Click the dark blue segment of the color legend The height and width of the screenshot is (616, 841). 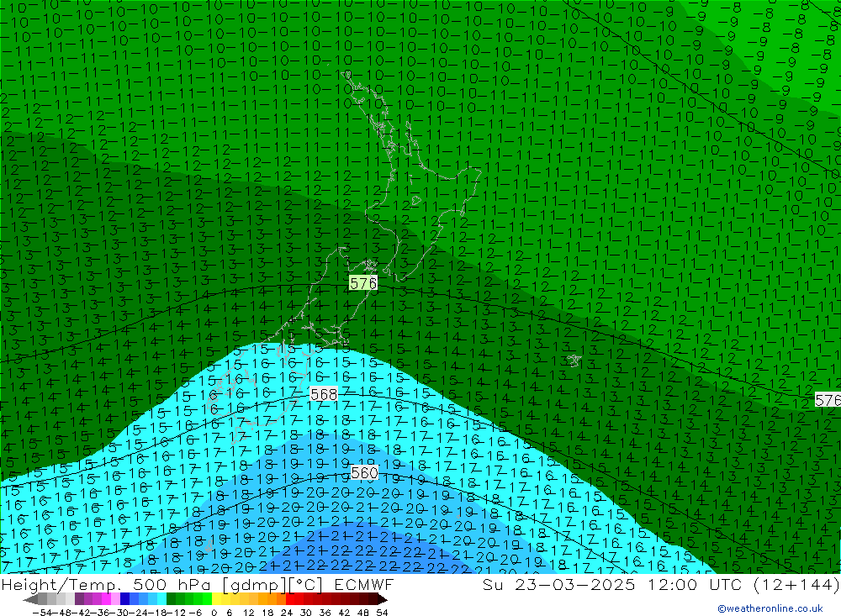click(124, 599)
